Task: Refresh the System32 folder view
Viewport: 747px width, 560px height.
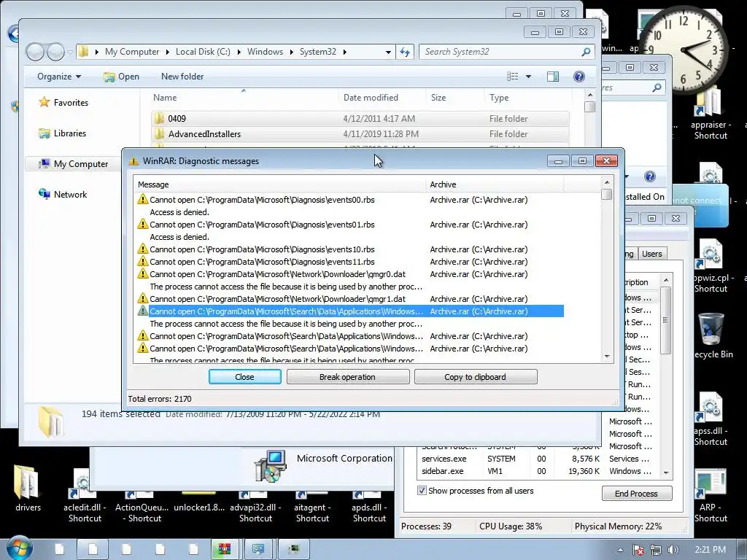Action: click(x=404, y=52)
